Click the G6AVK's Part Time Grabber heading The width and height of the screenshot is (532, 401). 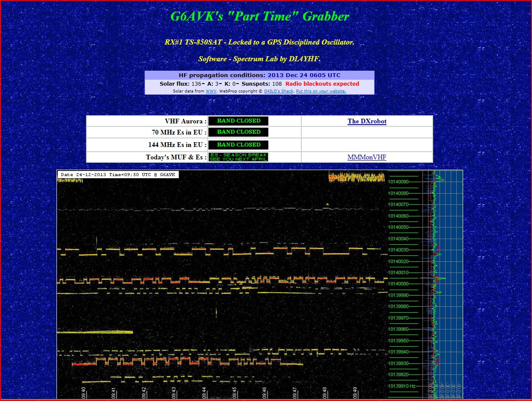point(260,16)
